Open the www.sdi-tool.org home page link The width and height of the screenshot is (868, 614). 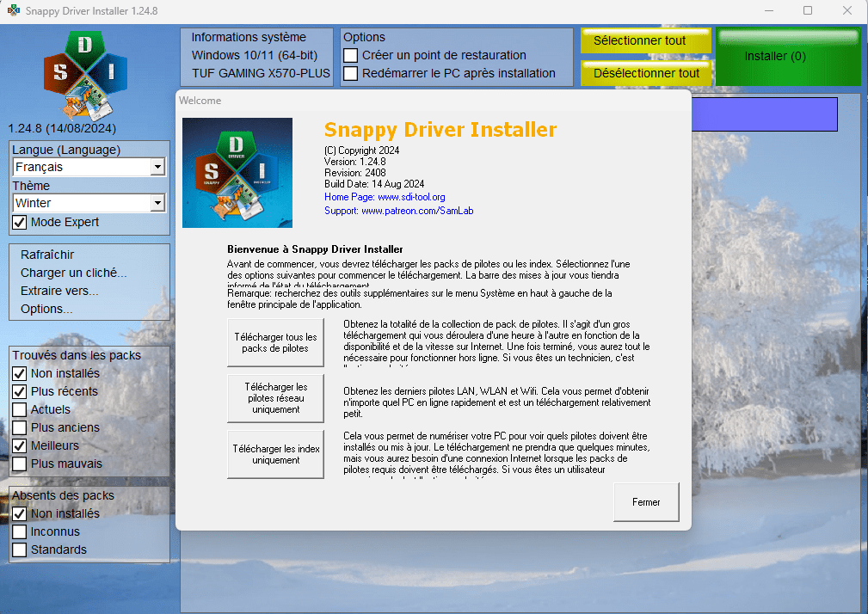[411, 197]
